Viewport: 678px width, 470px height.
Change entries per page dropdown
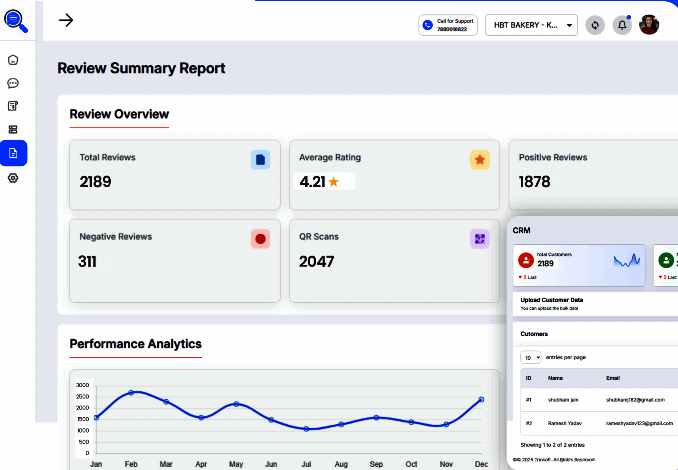[x=530, y=357]
